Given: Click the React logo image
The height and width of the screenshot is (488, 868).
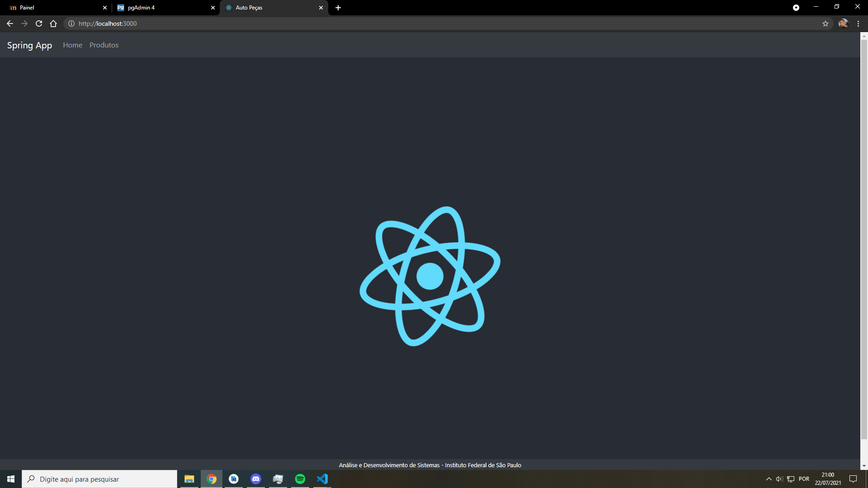Looking at the screenshot, I should 430,276.
